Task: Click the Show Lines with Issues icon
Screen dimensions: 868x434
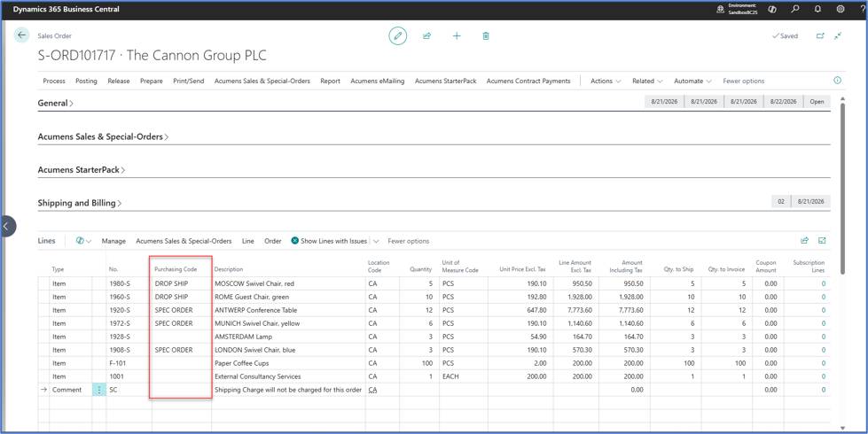Action: pyautogui.click(x=295, y=241)
